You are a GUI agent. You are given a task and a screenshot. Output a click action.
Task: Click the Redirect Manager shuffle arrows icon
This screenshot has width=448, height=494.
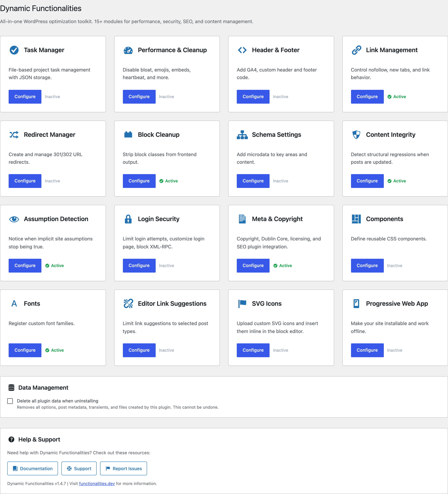pyautogui.click(x=14, y=135)
